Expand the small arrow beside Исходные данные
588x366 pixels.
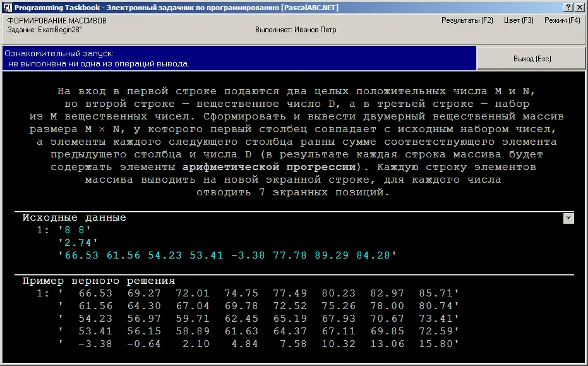568,218
